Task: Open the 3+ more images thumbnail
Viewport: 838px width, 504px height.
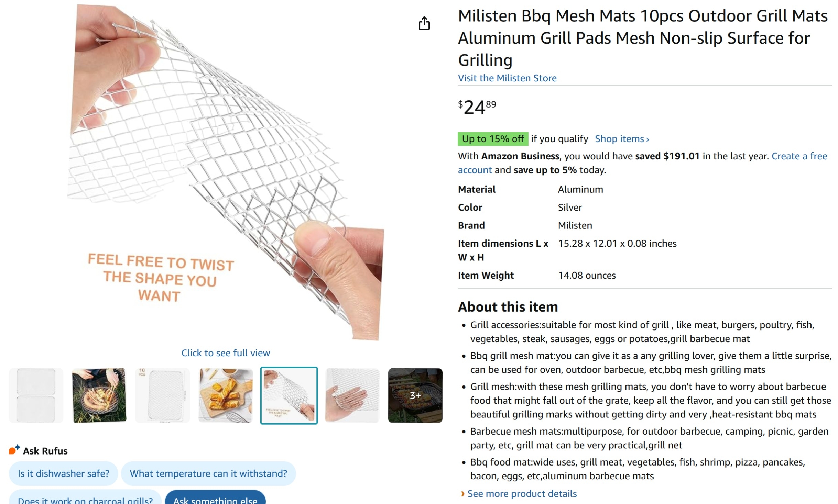Action: pyautogui.click(x=415, y=395)
